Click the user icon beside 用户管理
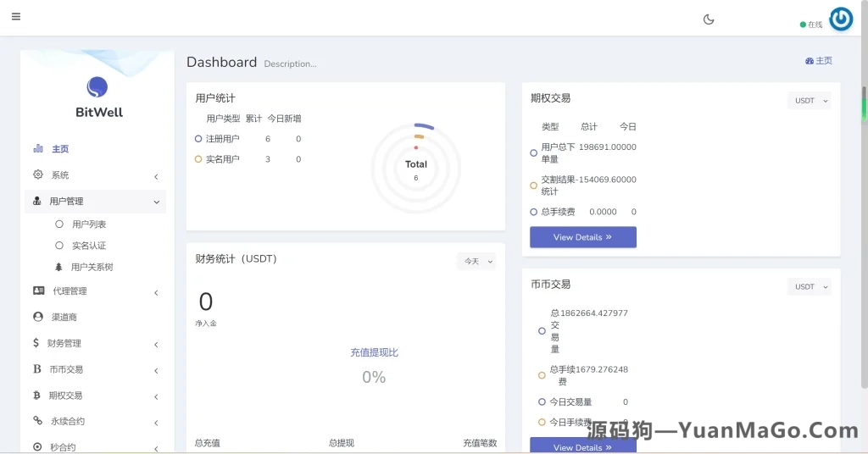Viewport: 868px width, 454px height. click(37, 201)
